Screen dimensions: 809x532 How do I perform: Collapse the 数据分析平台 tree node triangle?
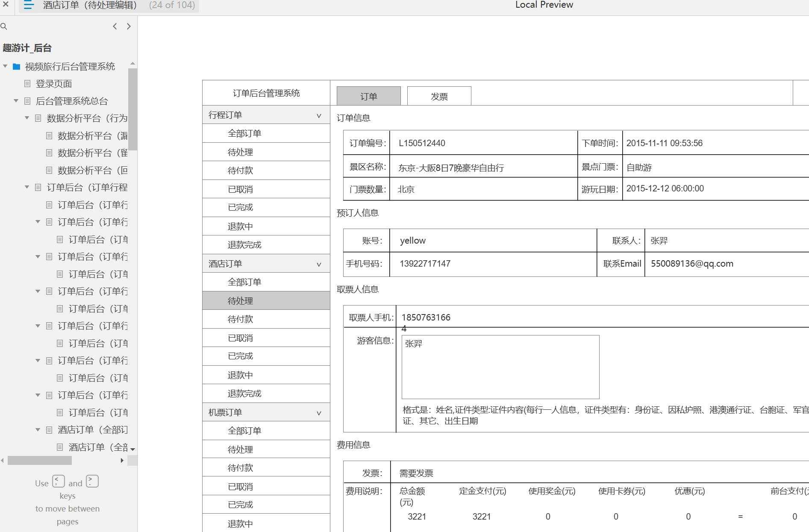pyautogui.click(x=26, y=118)
